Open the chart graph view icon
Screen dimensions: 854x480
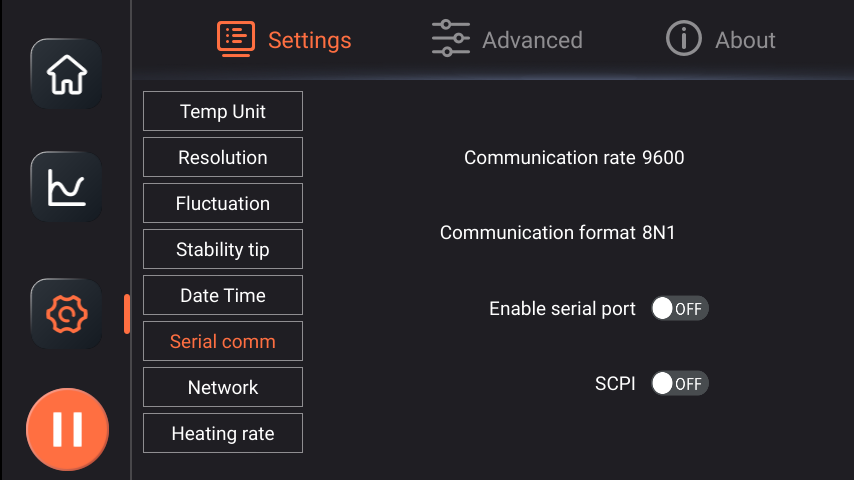click(67, 187)
